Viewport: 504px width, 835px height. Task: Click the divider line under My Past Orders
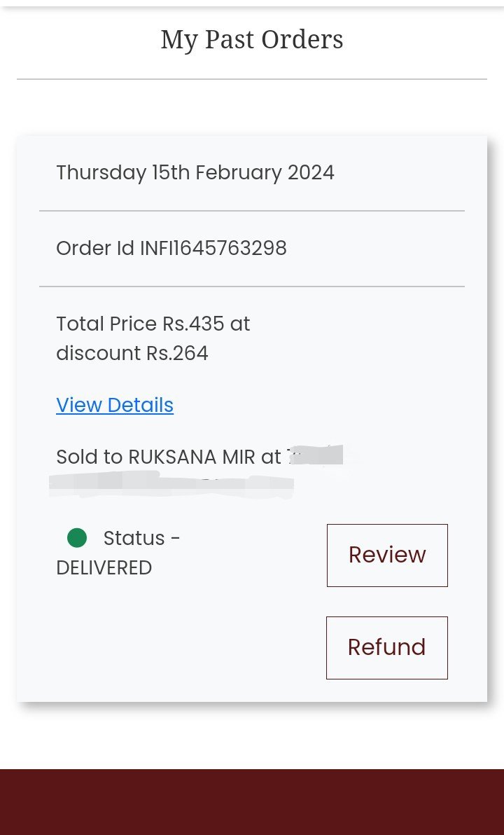252,79
